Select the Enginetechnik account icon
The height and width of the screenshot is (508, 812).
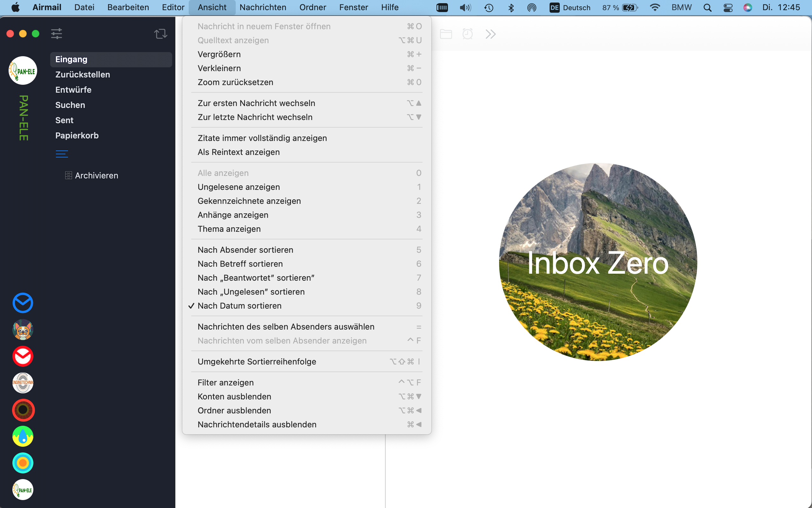pyautogui.click(x=23, y=383)
